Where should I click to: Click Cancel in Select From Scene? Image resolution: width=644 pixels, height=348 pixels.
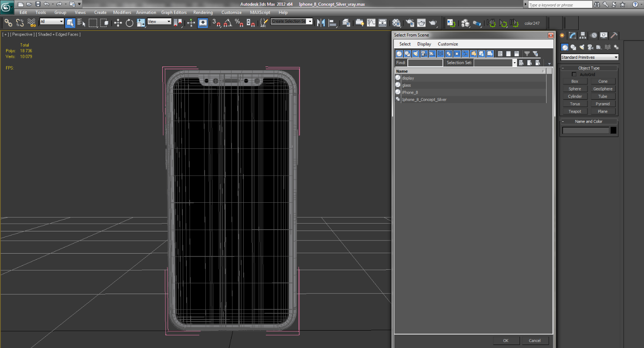[535, 341]
